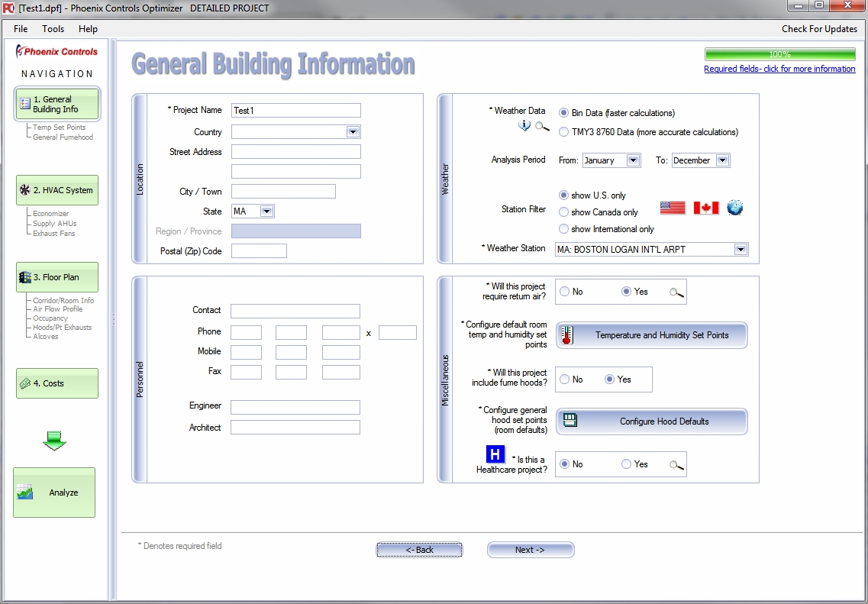Click the Canadian flag icon
Screen dimensions: 868x604
(706, 208)
